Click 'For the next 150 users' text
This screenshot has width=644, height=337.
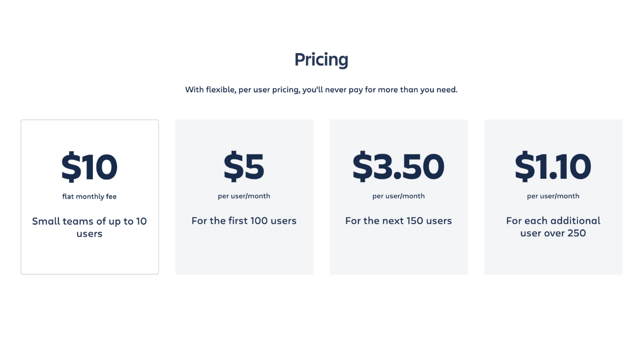pyautogui.click(x=399, y=221)
